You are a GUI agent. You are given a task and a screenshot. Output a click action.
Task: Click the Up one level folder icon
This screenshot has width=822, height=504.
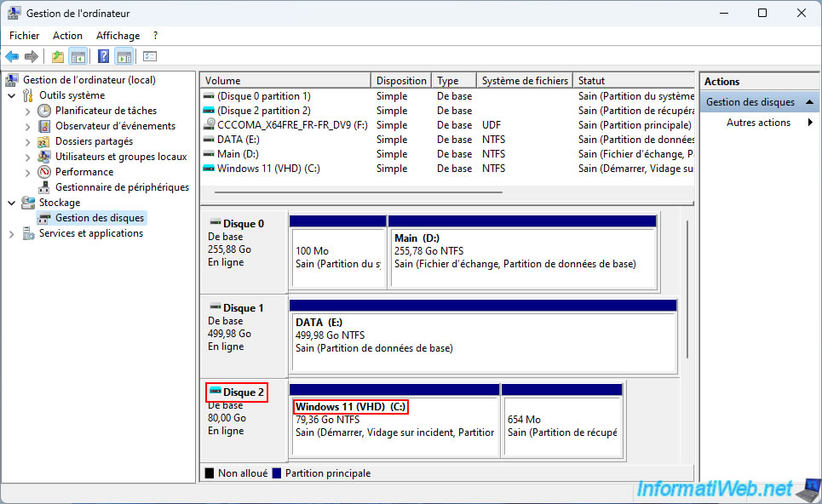point(58,56)
